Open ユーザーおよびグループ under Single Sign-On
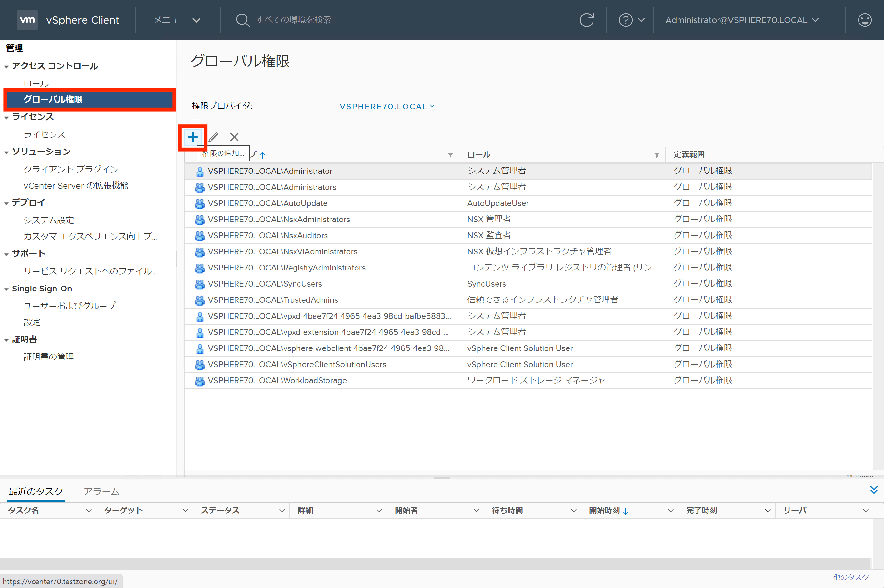Viewport: 884px width, 588px height. pyautogui.click(x=69, y=306)
